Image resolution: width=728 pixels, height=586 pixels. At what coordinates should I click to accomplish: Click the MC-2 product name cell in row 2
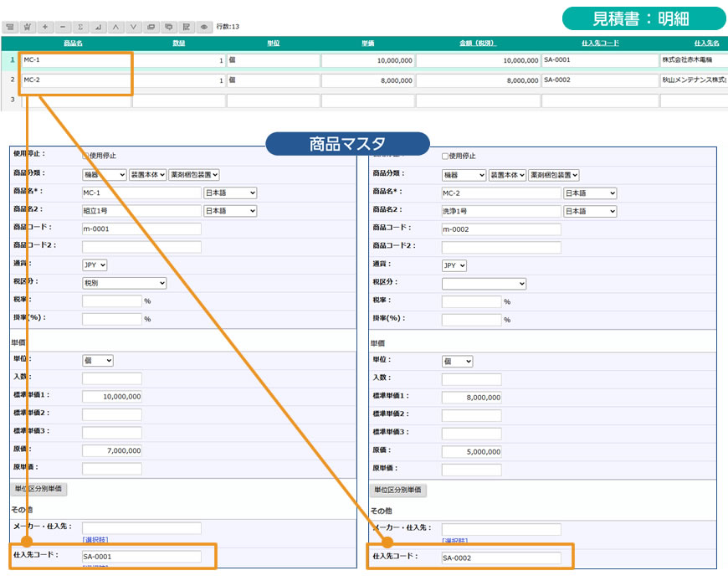tap(75, 80)
